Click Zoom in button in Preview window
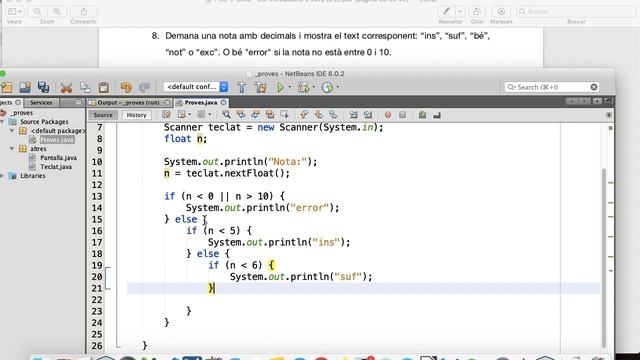 click(57, 11)
